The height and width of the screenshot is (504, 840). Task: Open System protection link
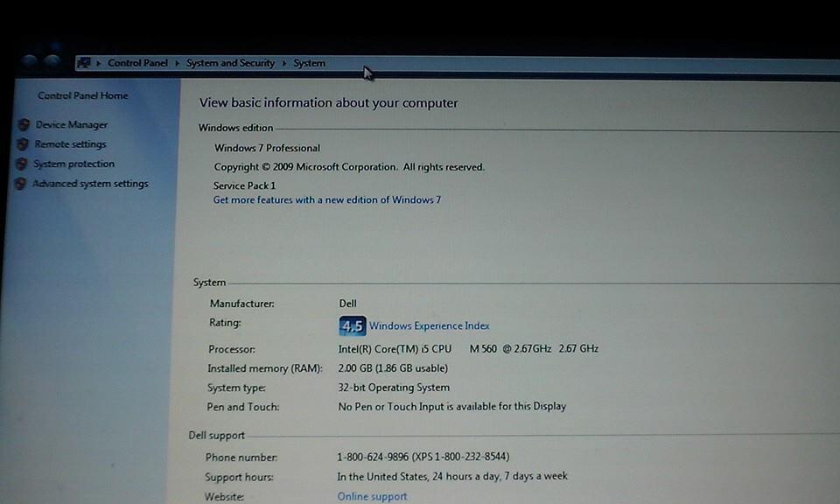73,164
